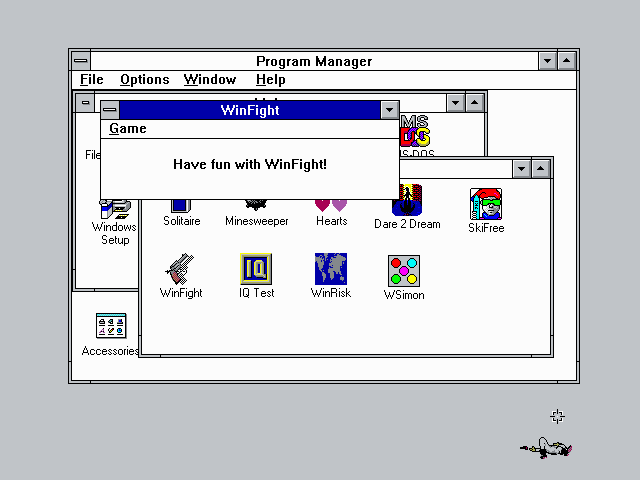Click the IQ Test icon

click(x=256, y=270)
